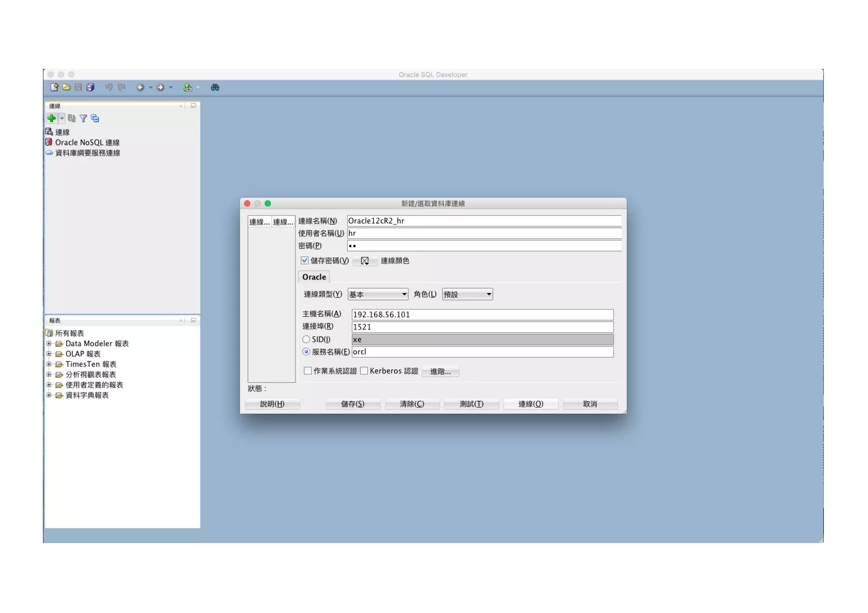This screenshot has width=868, height=613.
Task: Select the 資料庫綱要服務連線 node
Action: (88, 153)
